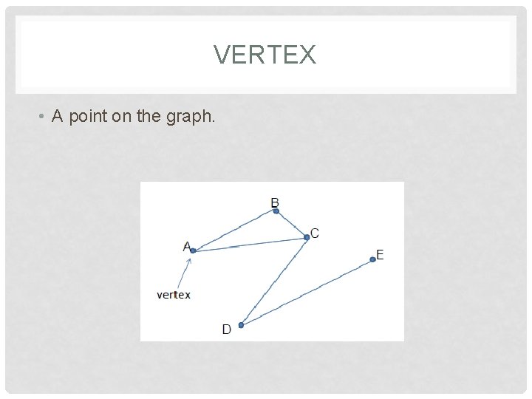Viewport: 532px width, 399px height.
Task: Click the dot for vertex A
Action: tap(193, 251)
